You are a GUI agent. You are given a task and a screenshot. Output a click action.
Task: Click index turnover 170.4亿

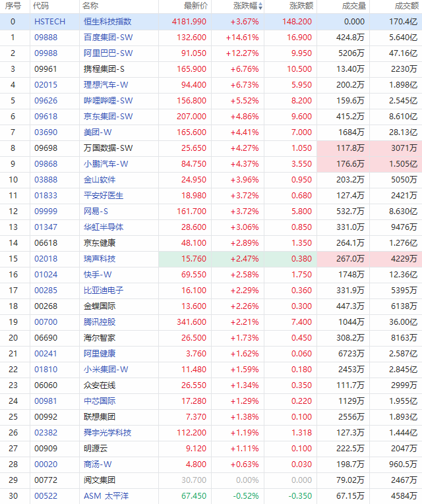pos(403,22)
